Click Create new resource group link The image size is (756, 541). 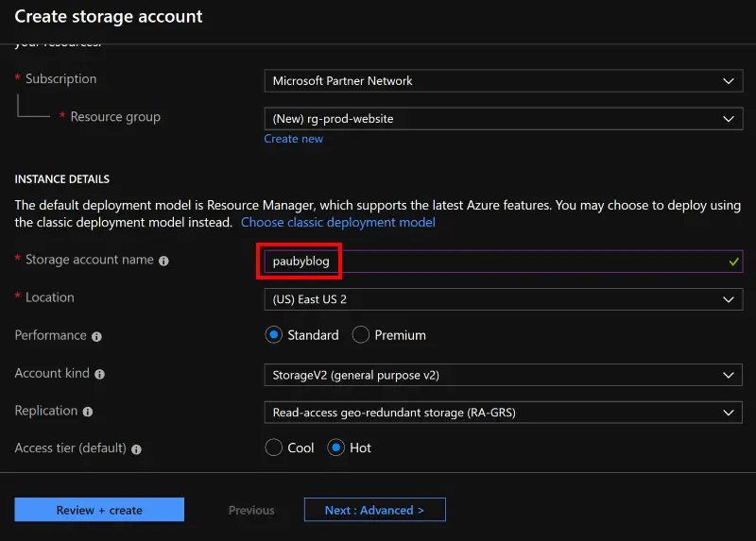(x=293, y=139)
